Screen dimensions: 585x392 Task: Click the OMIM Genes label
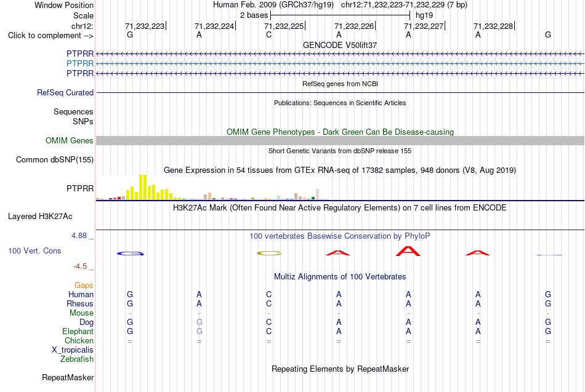[69, 140]
